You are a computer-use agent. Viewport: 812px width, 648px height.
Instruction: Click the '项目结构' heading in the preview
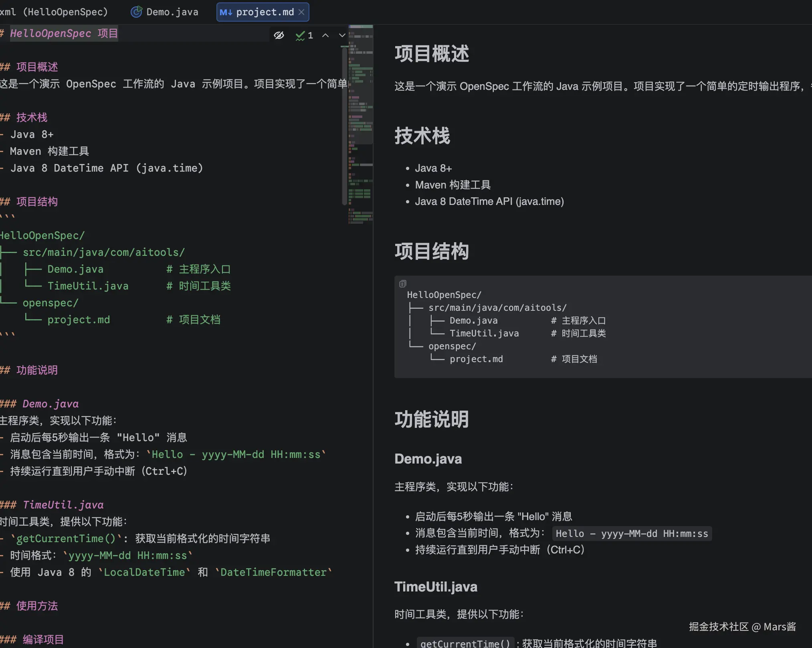(x=432, y=251)
